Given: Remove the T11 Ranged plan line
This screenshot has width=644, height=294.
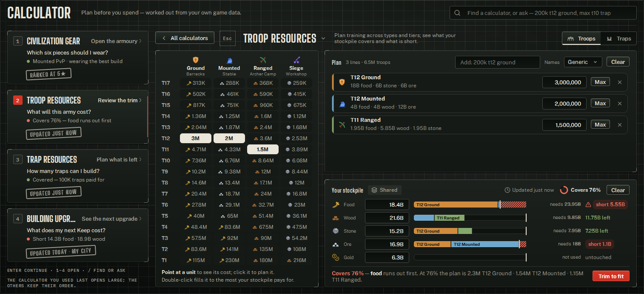Looking at the screenshot, I should pos(619,125).
